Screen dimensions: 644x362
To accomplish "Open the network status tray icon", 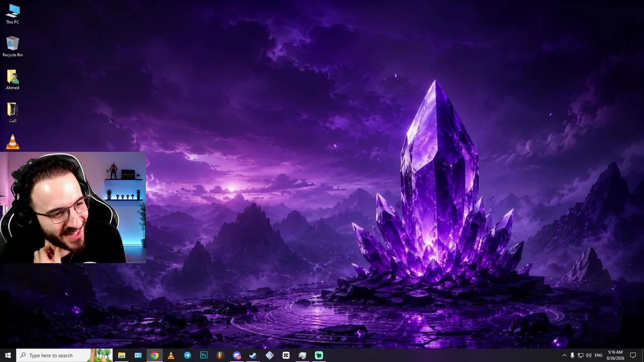I will [x=580, y=355].
